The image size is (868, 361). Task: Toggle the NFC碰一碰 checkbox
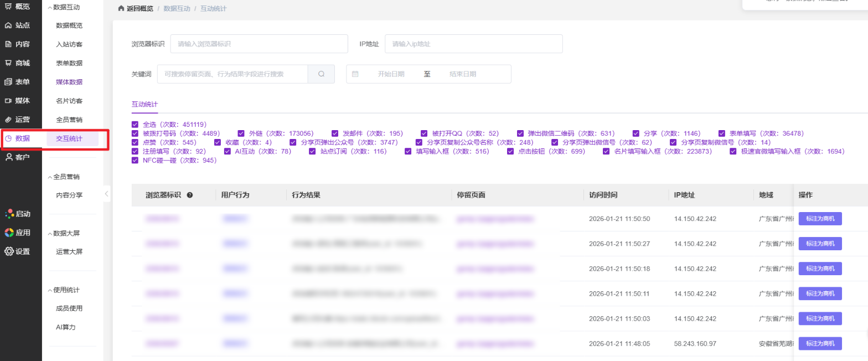click(135, 161)
